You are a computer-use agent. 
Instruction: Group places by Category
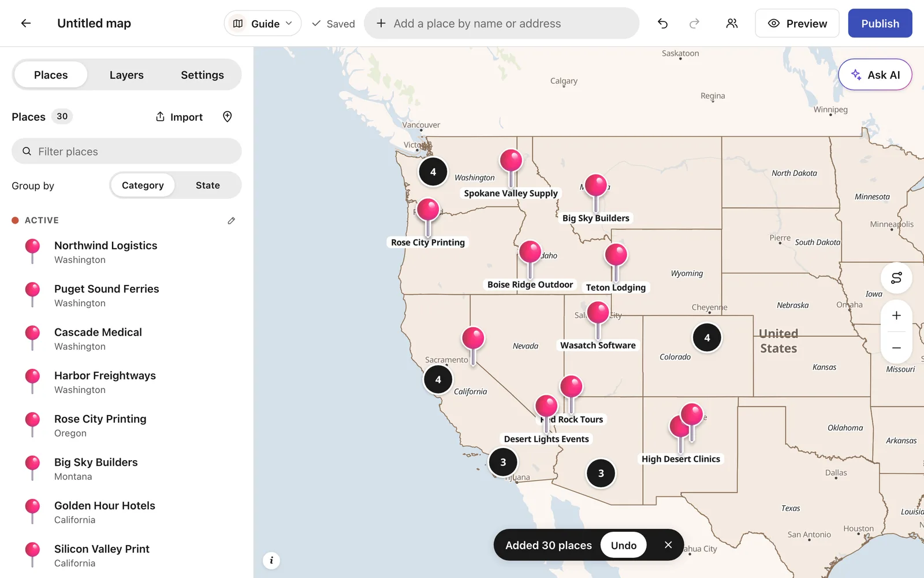[143, 185]
